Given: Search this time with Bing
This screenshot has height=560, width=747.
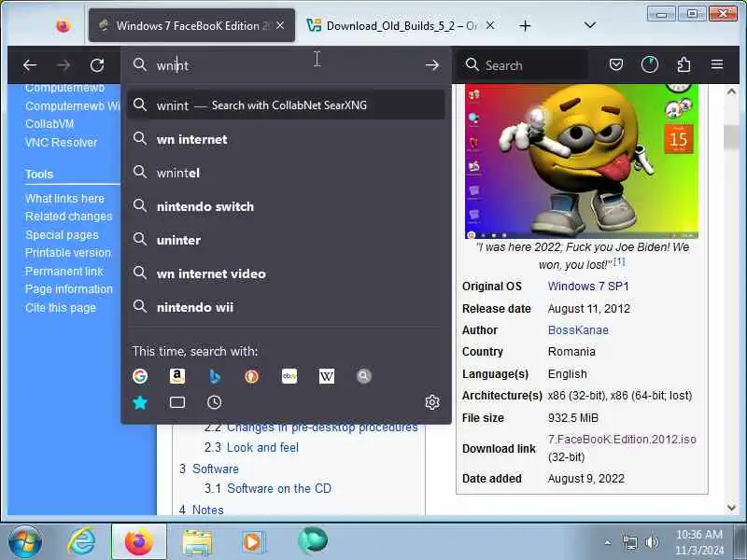Looking at the screenshot, I should point(215,376).
